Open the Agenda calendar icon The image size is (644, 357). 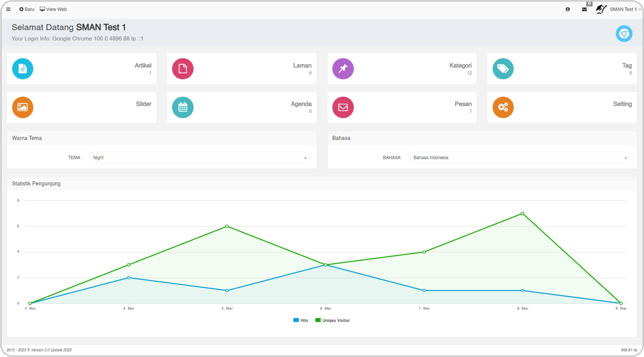point(183,107)
